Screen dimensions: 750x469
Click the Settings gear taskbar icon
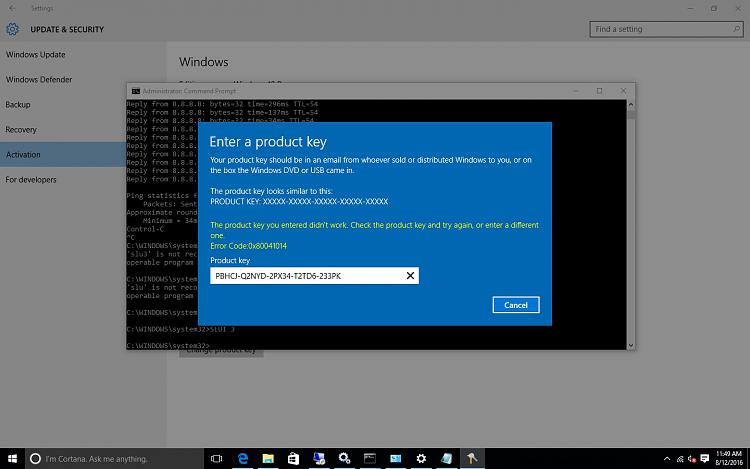point(421,459)
